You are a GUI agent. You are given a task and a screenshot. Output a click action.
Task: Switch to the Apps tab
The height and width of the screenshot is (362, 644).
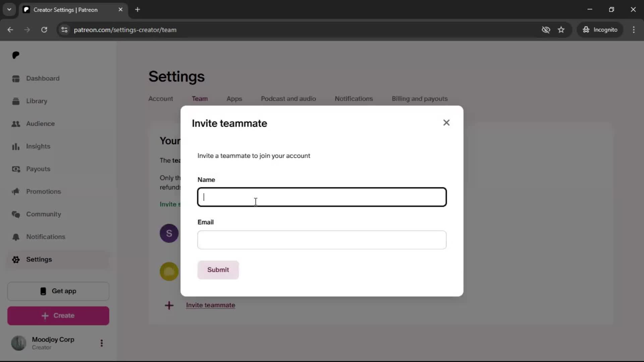click(x=234, y=99)
